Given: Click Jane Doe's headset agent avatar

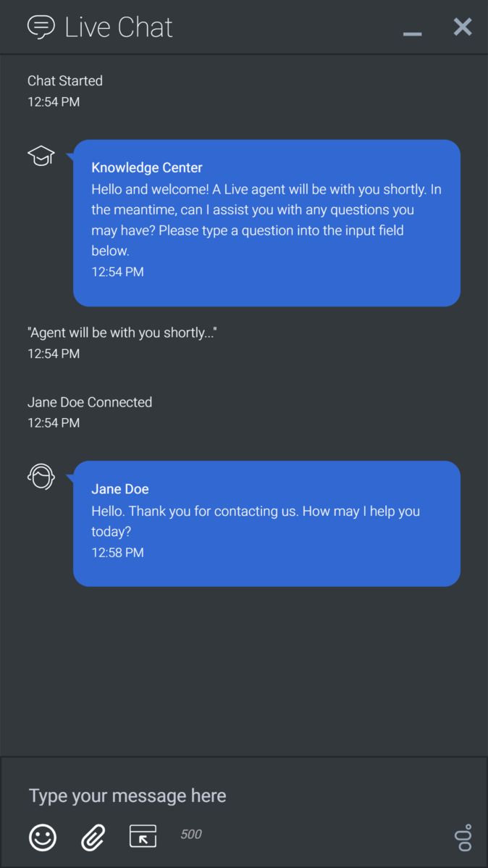Looking at the screenshot, I should click(41, 477).
